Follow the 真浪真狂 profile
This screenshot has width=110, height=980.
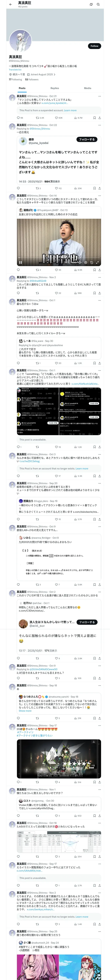tap(94, 46)
